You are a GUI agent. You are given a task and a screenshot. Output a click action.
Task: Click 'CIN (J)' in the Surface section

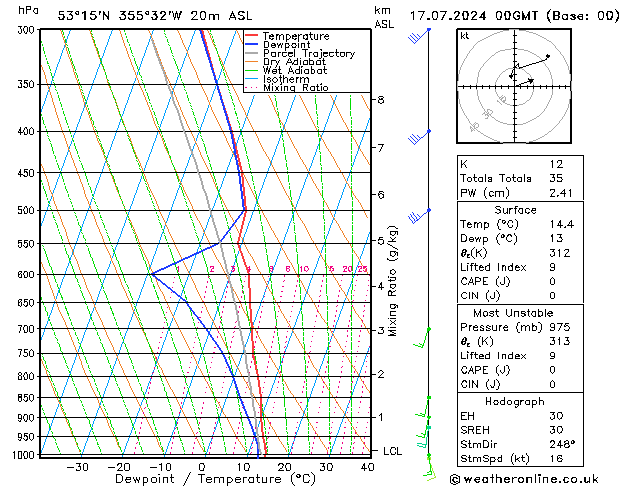click(x=480, y=296)
